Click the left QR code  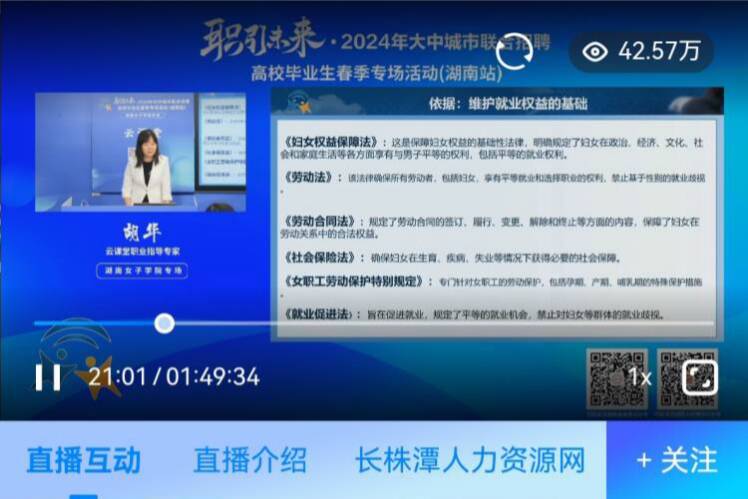click(x=617, y=377)
